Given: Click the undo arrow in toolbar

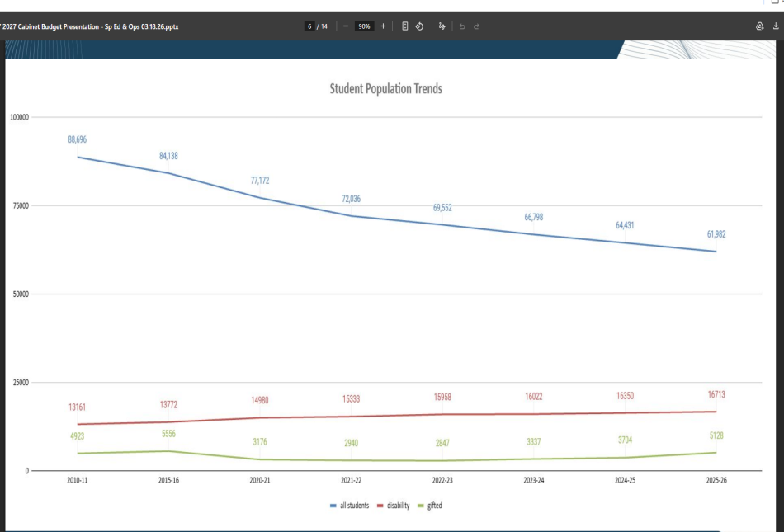Looking at the screenshot, I should coord(462,26).
